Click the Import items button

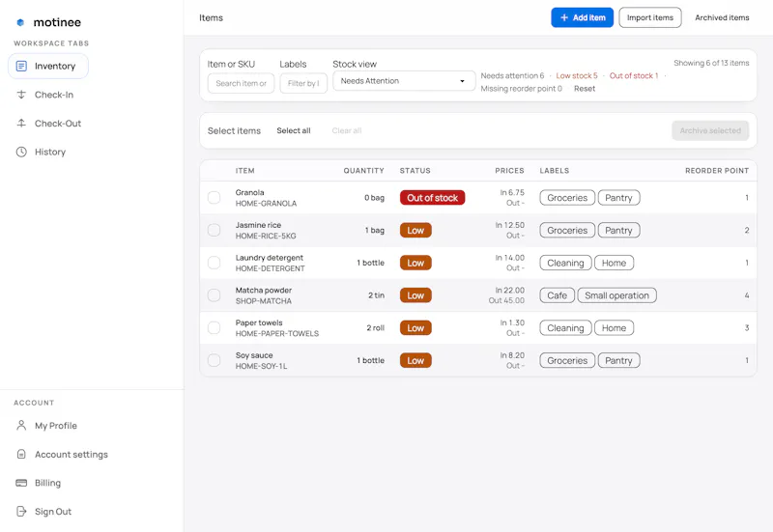point(650,17)
